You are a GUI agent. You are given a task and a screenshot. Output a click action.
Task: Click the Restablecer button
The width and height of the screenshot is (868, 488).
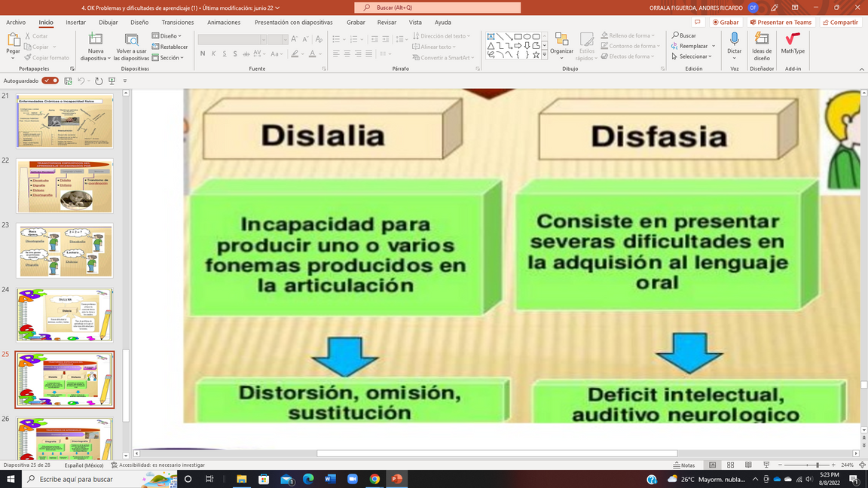[170, 47]
